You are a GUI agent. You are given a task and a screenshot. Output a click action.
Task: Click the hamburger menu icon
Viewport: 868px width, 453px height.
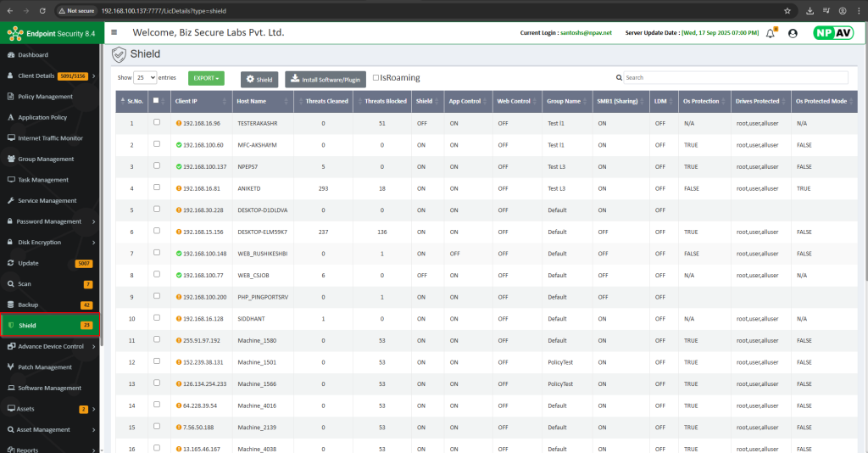[114, 32]
